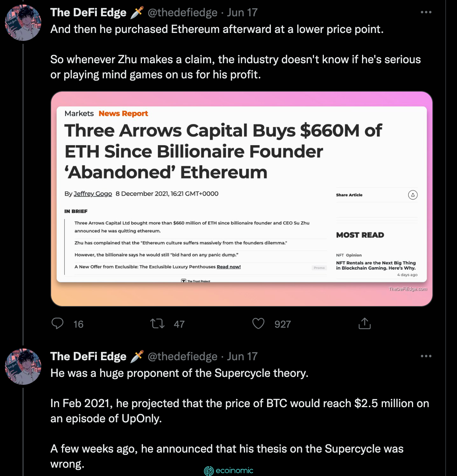Click Read now! promo link

(228, 267)
